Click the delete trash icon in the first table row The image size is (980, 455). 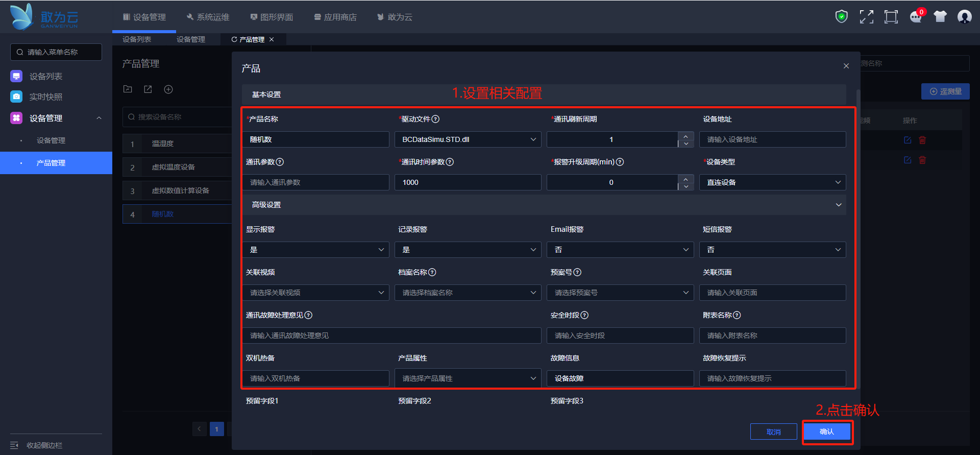click(922, 140)
